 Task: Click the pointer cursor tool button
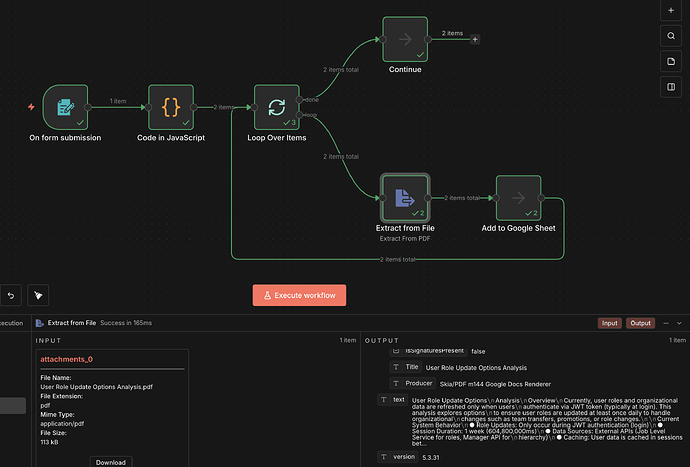pos(37,295)
